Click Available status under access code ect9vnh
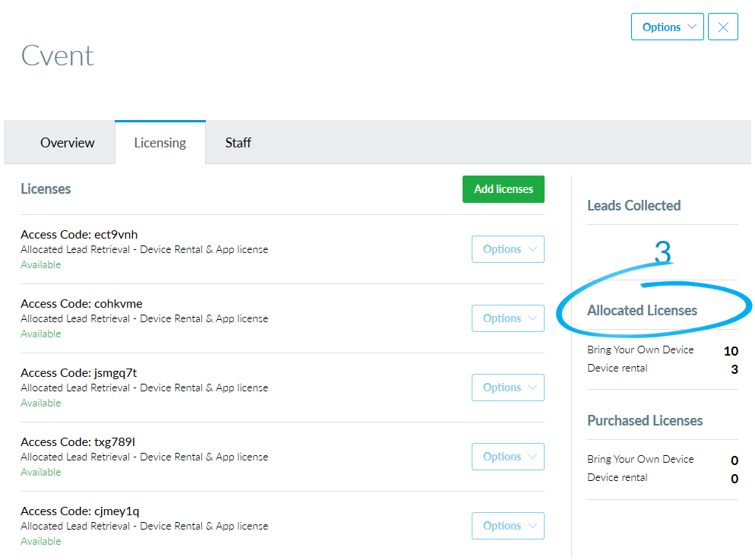 pyautogui.click(x=40, y=264)
